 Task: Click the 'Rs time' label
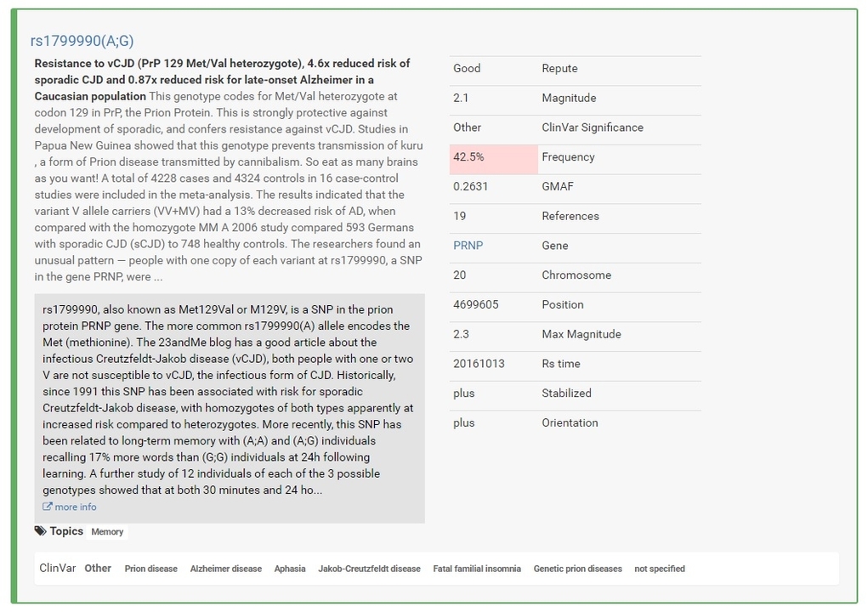pos(561,364)
